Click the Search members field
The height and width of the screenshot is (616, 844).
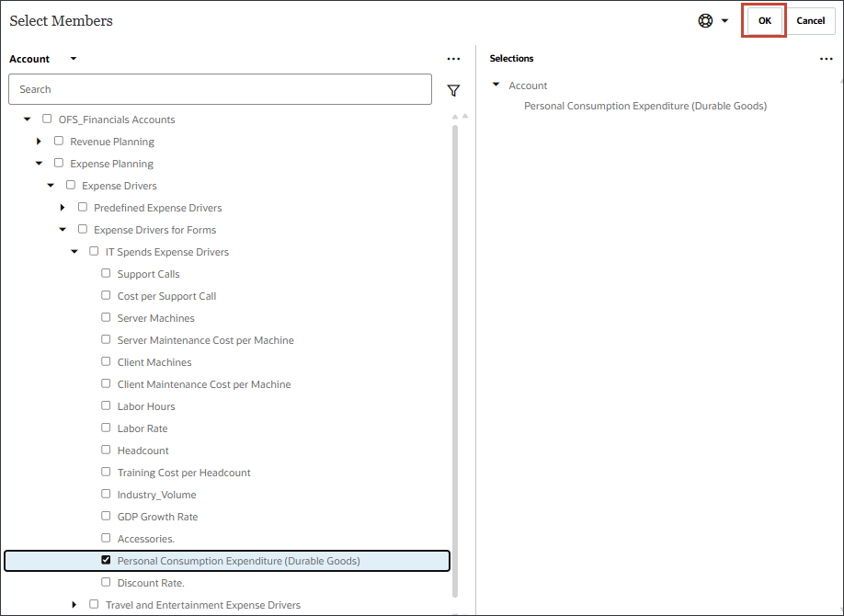pyautogui.click(x=220, y=89)
